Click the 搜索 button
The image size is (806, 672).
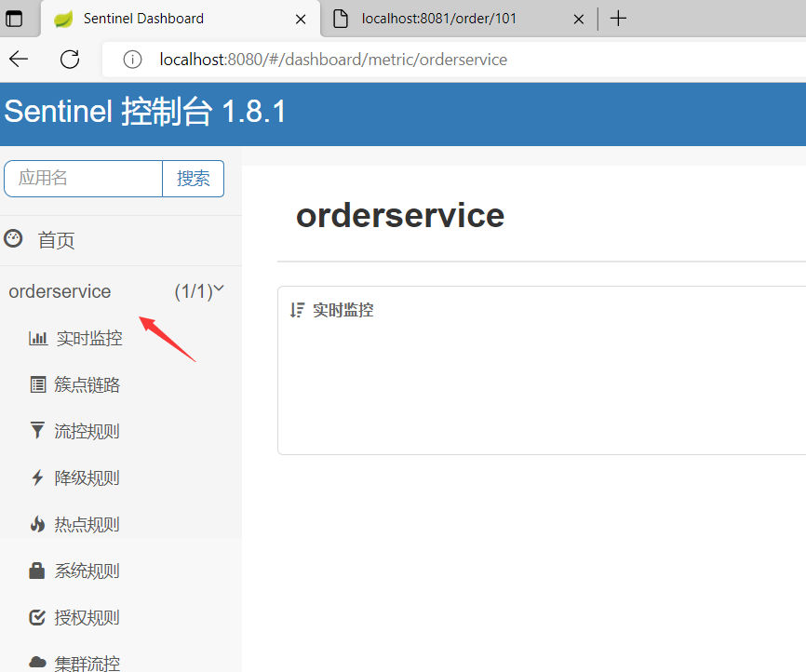[x=194, y=179]
